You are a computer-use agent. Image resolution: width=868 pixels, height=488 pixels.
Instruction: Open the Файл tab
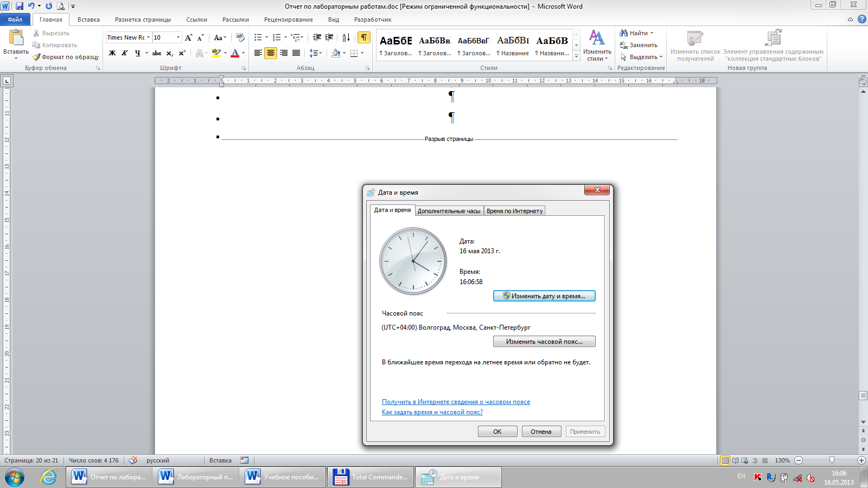pyautogui.click(x=15, y=20)
